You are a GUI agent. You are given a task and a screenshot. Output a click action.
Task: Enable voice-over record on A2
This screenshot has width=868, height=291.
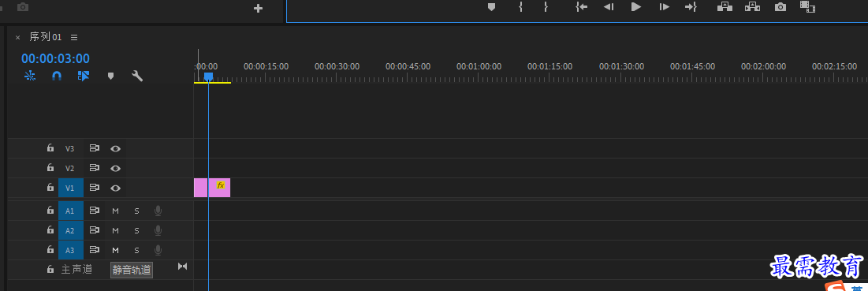(158, 231)
